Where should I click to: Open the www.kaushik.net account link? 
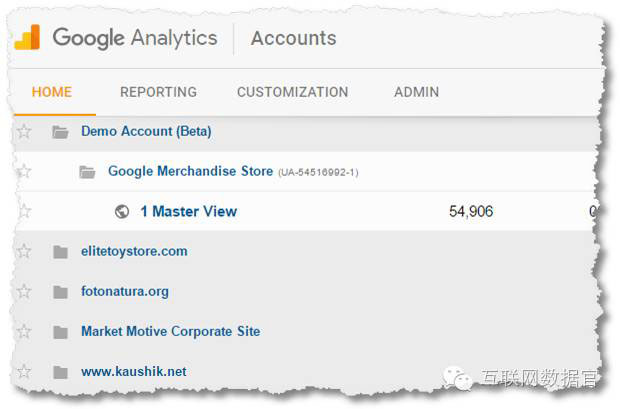(x=133, y=371)
